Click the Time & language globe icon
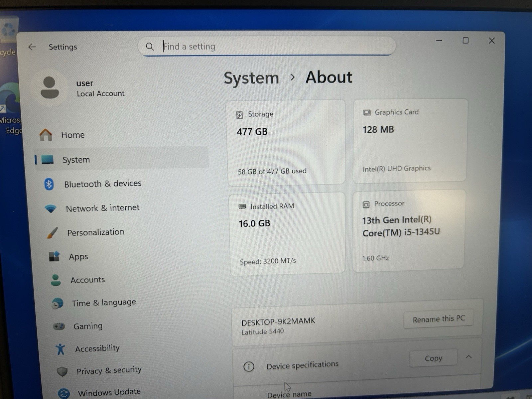 click(58, 303)
